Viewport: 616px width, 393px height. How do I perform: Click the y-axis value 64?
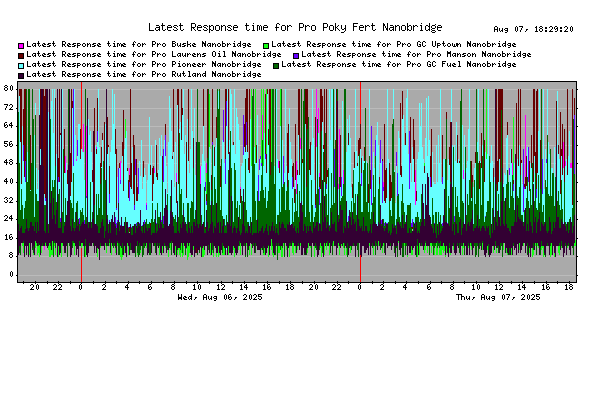point(9,126)
